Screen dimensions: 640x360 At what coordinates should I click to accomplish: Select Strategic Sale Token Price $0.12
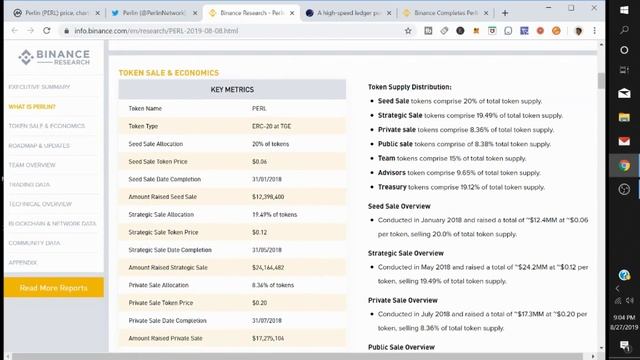click(259, 232)
